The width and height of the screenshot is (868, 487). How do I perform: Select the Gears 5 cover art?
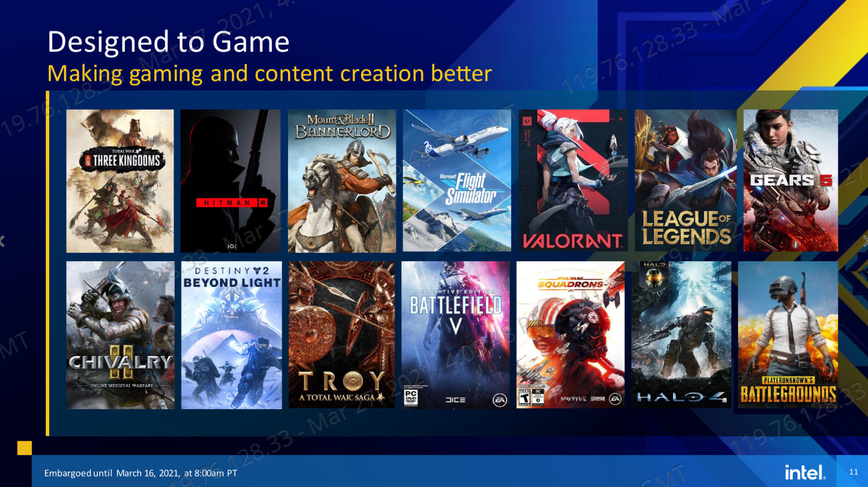click(x=790, y=181)
